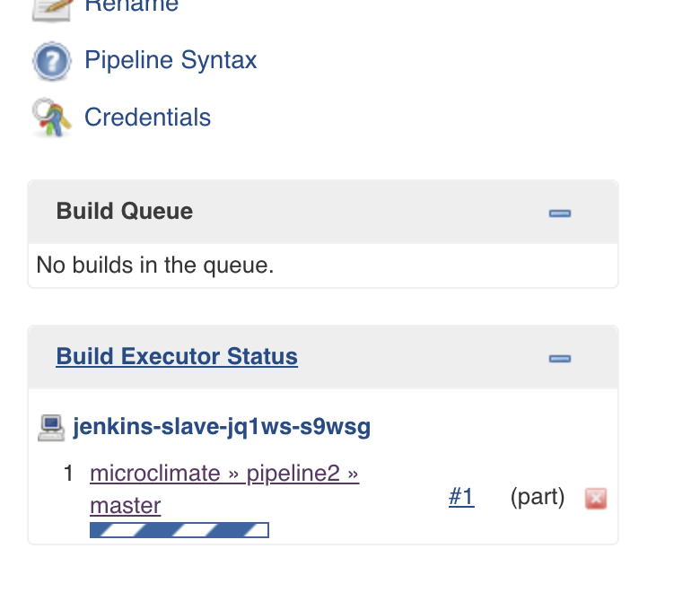Viewport: 700px width, 592px height.
Task: Go to Credentials
Action: click(147, 118)
